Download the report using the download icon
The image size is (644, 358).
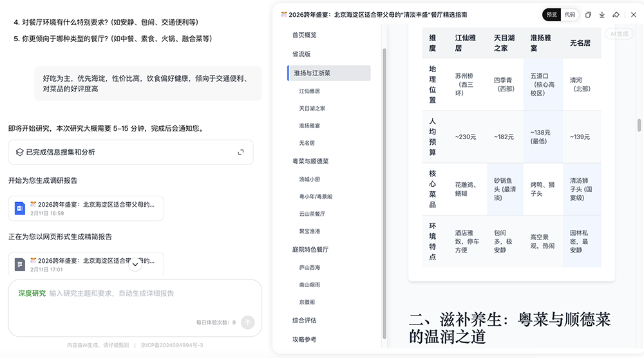point(601,15)
